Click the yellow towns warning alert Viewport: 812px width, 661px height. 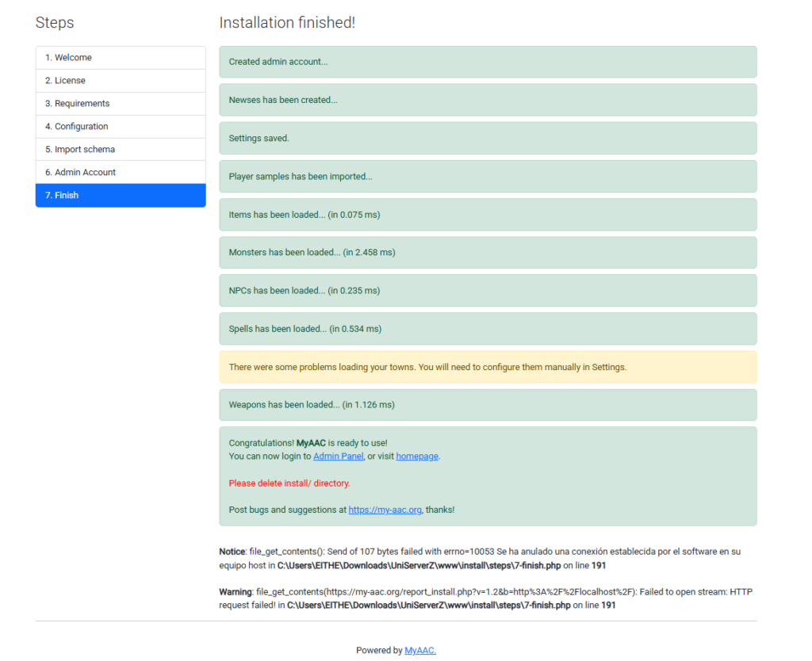click(x=488, y=367)
